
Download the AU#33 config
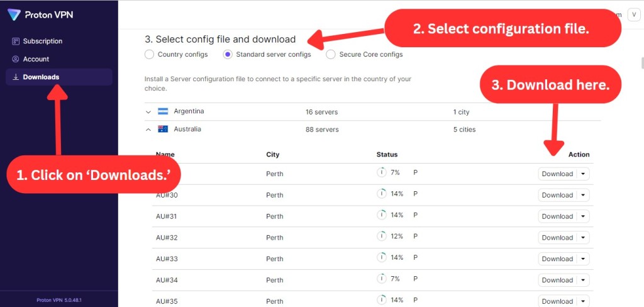point(557,259)
